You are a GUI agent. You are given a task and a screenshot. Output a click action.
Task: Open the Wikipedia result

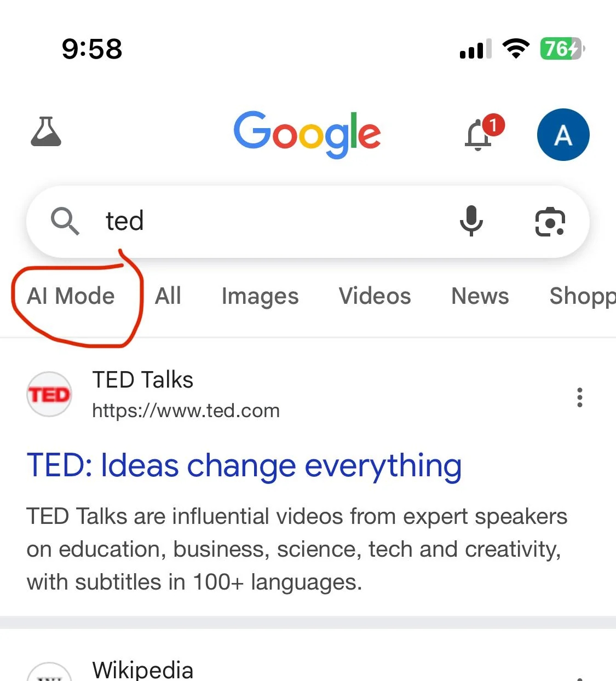[x=142, y=669]
